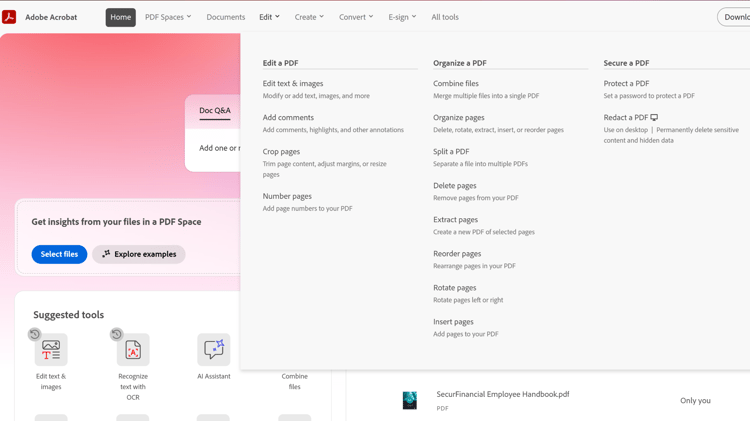Click the recent-history badge on Recognize text with OCR tool
This screenshot has width=750, height=421.
click(x=116, y=334)
